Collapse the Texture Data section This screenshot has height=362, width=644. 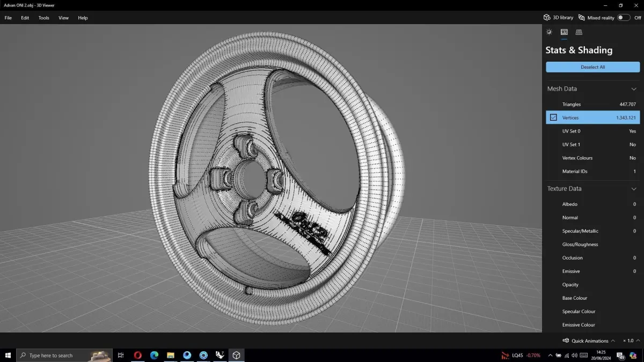634,189
